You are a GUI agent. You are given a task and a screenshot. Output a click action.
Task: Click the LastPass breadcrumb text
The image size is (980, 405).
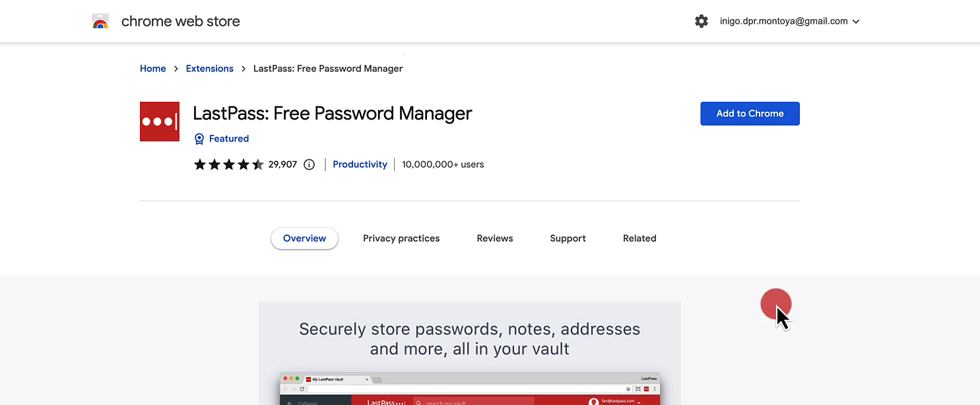328,69
